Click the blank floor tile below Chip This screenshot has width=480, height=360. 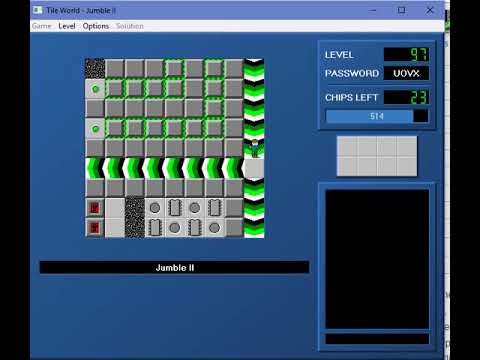click(x=254, y=168)
